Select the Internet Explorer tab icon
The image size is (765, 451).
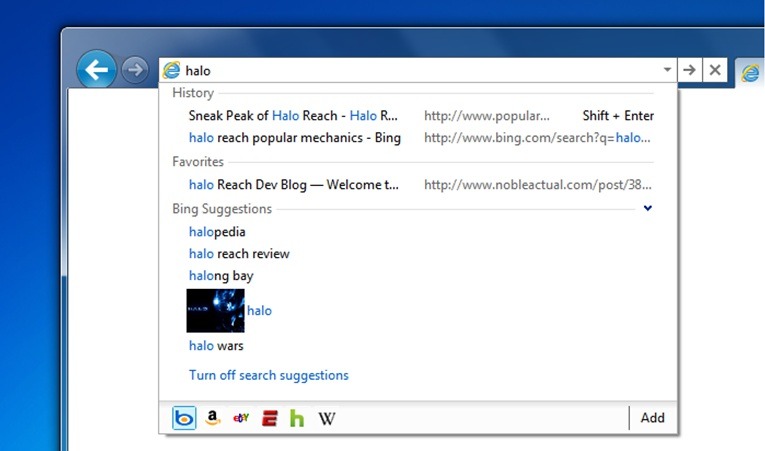coord(750,73)
